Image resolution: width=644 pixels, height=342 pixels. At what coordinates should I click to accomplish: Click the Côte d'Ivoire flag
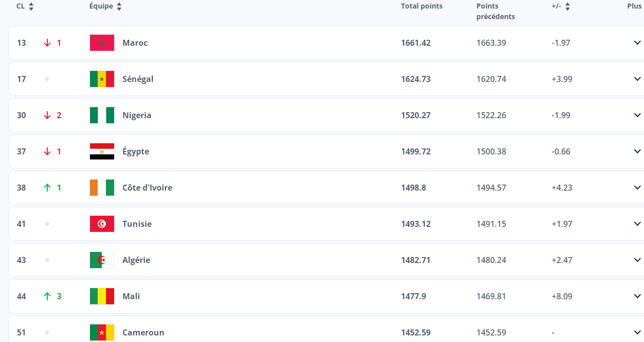[x=102, y=188]
